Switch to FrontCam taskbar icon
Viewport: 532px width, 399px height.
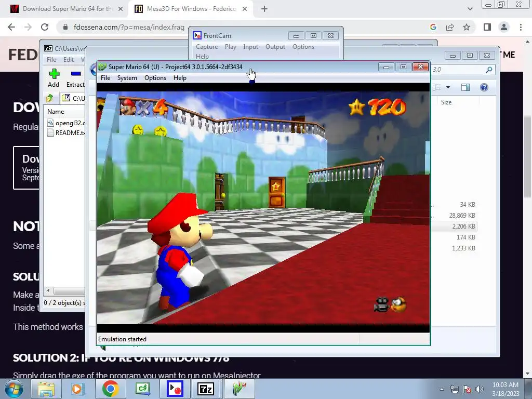tap(175, 389)
